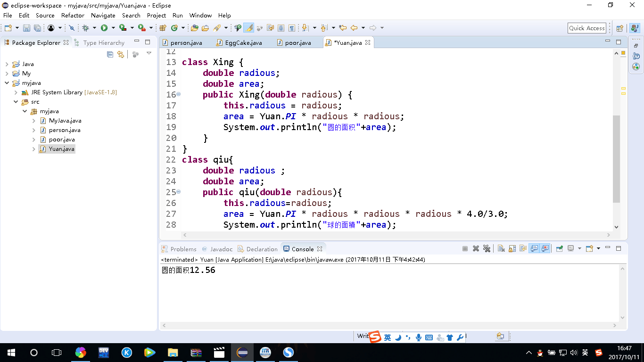Click the Back navigation arrow
The height and width of the screenshot is (362, 644).
point(354,28)
